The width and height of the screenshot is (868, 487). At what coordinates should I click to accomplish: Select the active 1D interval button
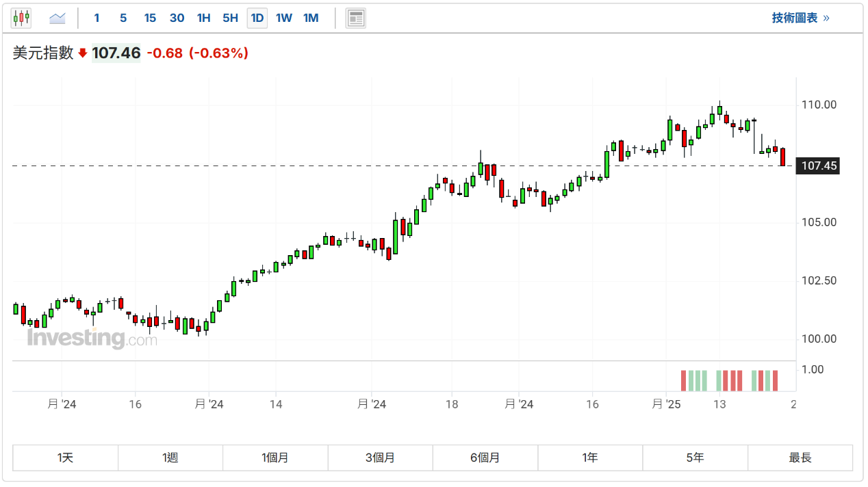pyautogui.click(x=257, y=18)
